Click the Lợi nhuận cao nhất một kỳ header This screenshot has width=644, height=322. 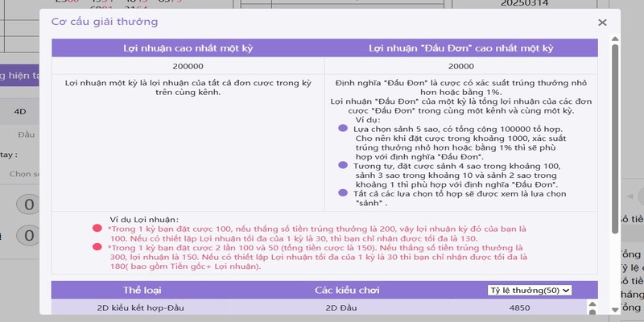click(188, 48)
